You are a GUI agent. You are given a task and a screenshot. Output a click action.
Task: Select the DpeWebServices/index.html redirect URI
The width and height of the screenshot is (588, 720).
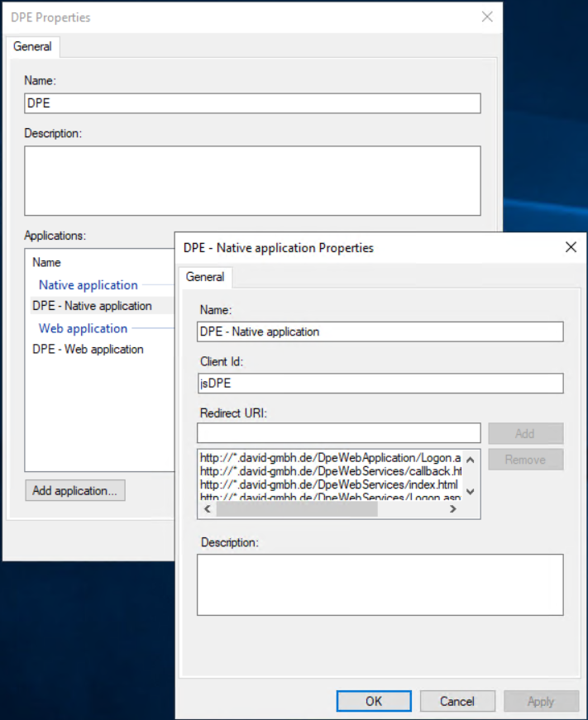pyautogui.click(x=328, y=484)
